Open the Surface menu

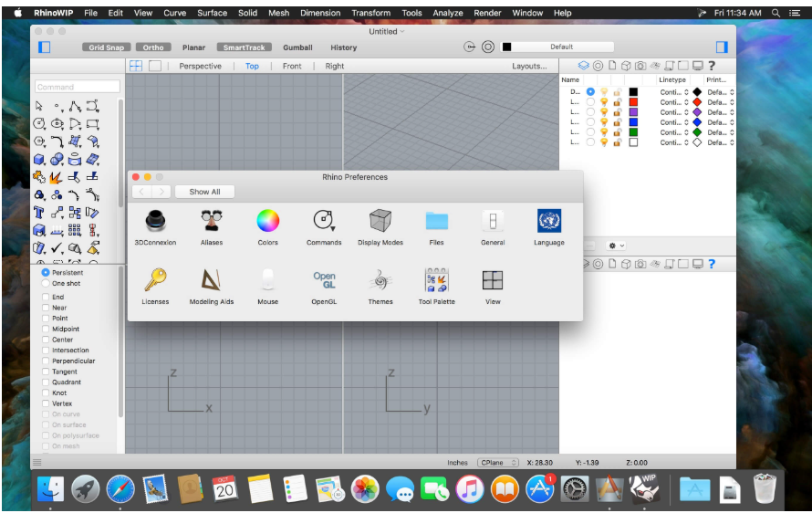pyautogui.click(x=212, y=13)
